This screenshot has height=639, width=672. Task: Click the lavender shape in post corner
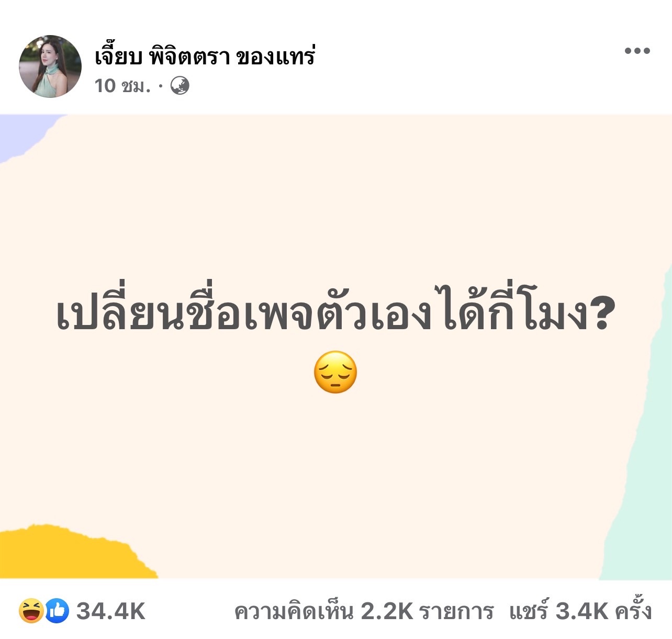click(24, 134)
